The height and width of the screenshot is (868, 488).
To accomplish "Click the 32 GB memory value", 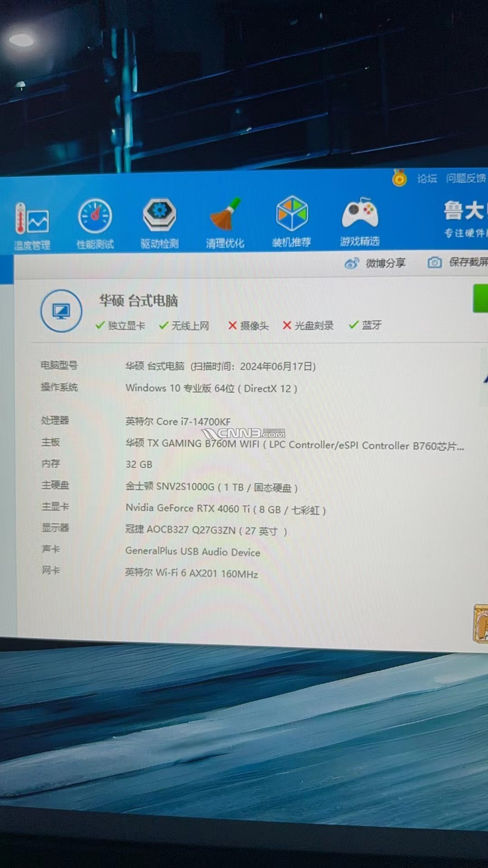I will pos(139,464).
